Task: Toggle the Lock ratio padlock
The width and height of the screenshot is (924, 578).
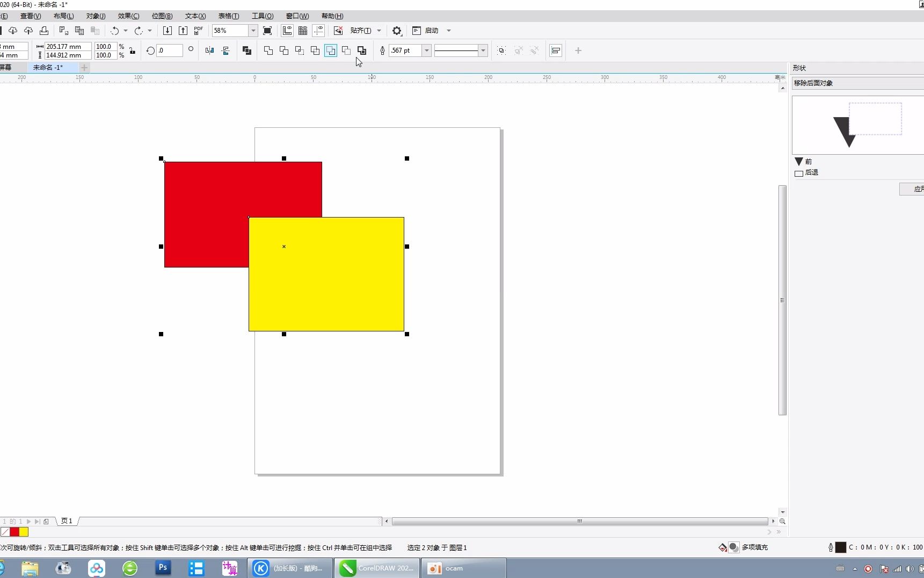Action: (x=133, y=50)
